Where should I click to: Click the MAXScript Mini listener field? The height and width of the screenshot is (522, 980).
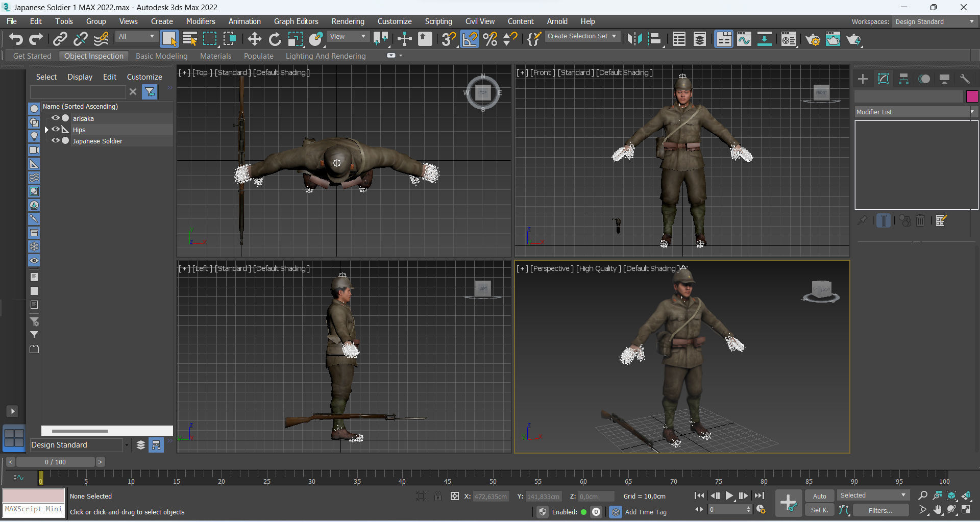point(34,509)
